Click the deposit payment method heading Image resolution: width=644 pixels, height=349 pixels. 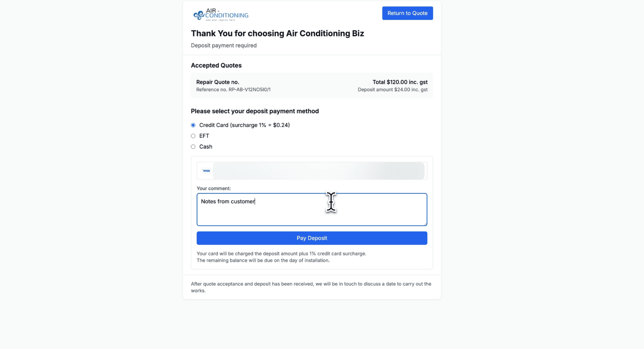click(x=255, y=111)
